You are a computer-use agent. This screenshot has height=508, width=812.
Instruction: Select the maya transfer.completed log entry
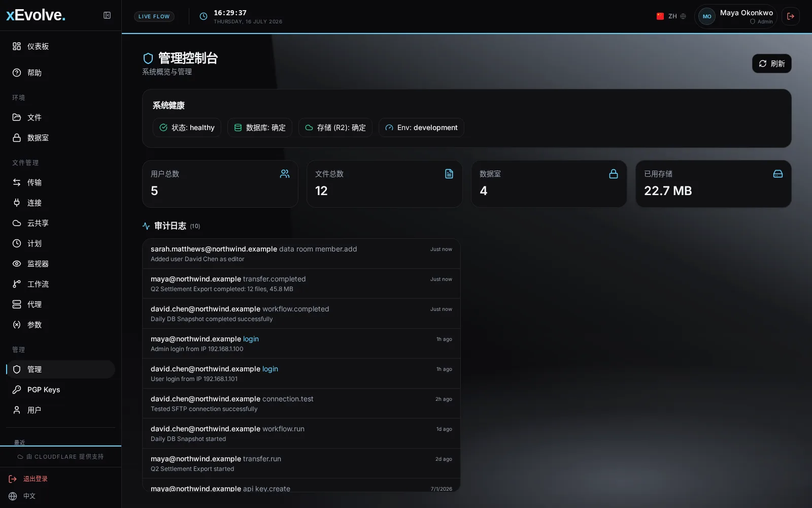301,283
